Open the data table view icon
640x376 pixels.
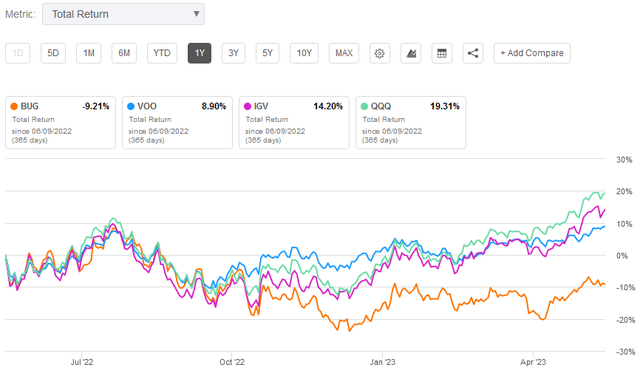(x=442, y=53)
